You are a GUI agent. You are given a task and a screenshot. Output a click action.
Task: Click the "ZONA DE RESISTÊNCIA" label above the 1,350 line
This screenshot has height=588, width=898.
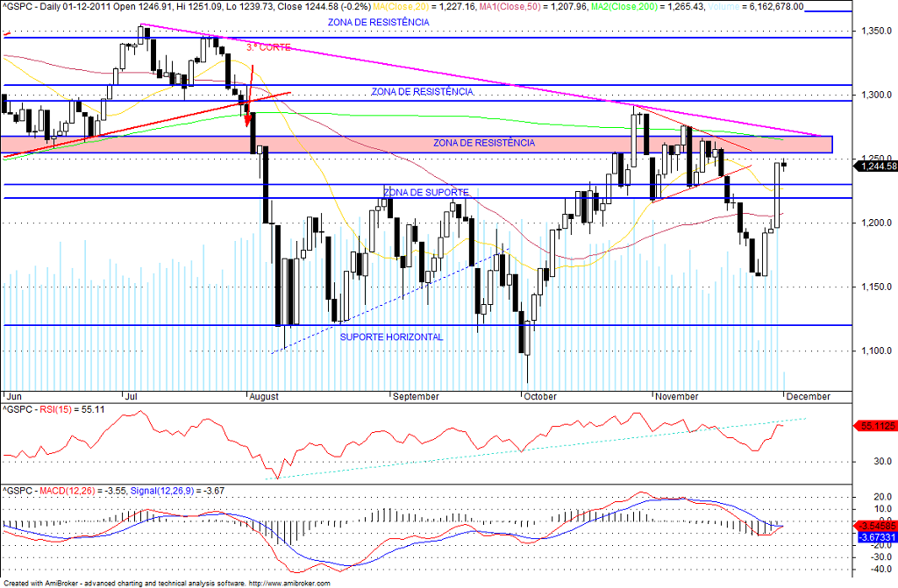[379, 22]
